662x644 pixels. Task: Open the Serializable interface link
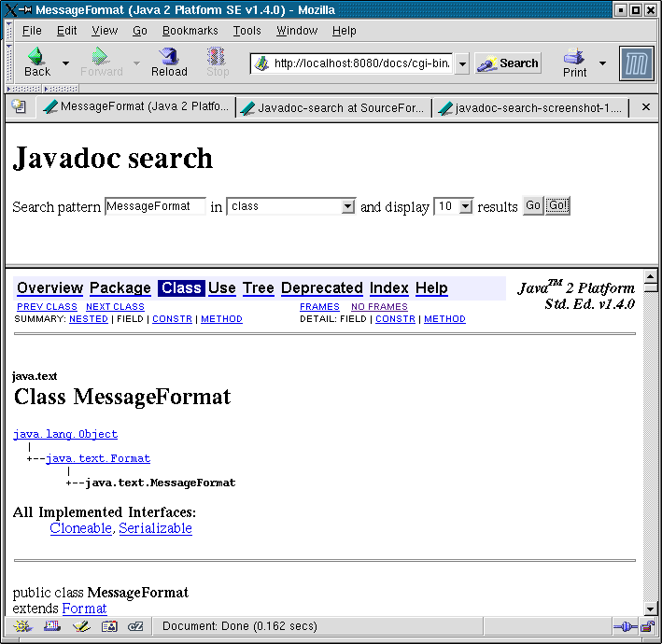point(155,528)
